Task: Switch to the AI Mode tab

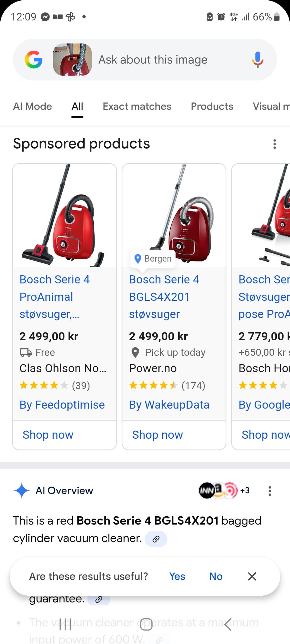Action: pyautogui.click(x=33, y=106)
